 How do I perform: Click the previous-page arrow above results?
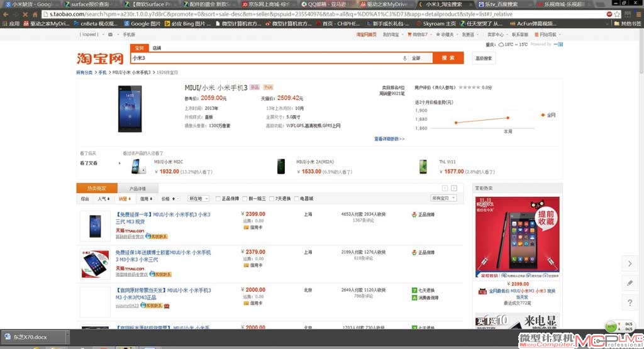[445, 188]
